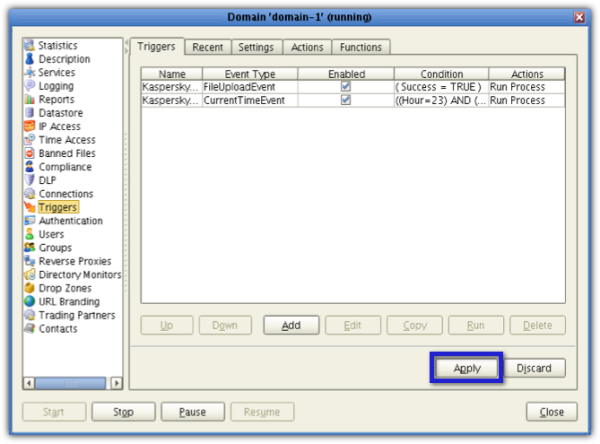Close the Domain window with X button

pyautogui.click(x=580, y=18)
